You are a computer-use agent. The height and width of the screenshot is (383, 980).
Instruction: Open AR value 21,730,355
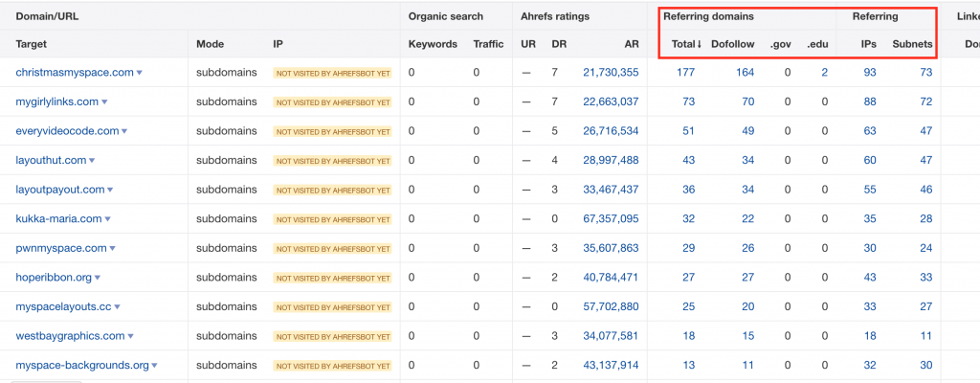coord(611,72)
